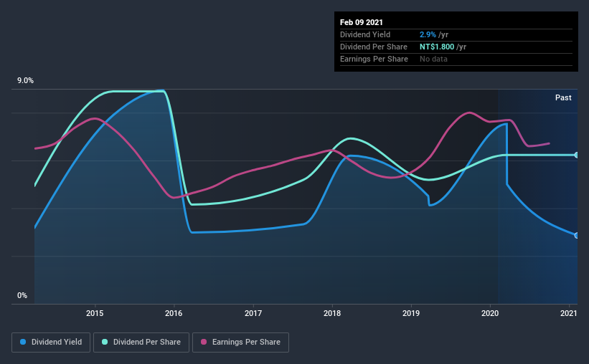
Task: Toggle the Dividend Yield legend button
Action: pos(51,343)
